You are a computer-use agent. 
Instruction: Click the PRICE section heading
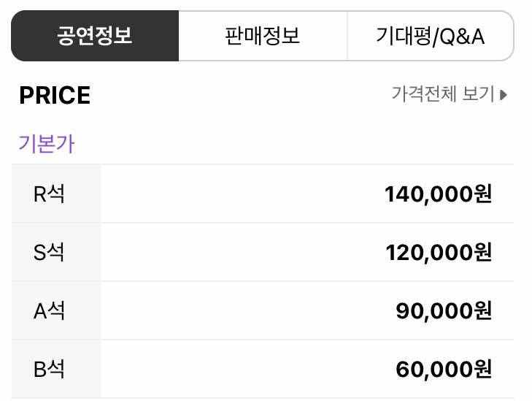pos(55,95)
